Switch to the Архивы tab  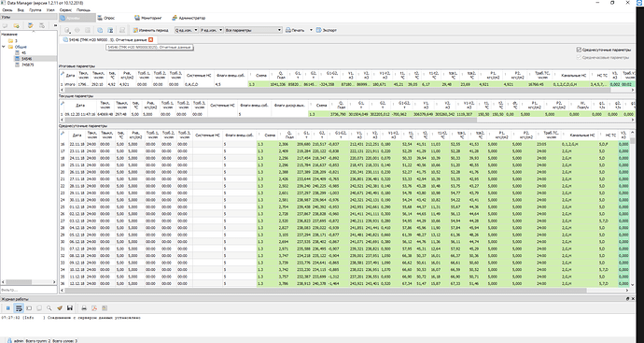77,18
